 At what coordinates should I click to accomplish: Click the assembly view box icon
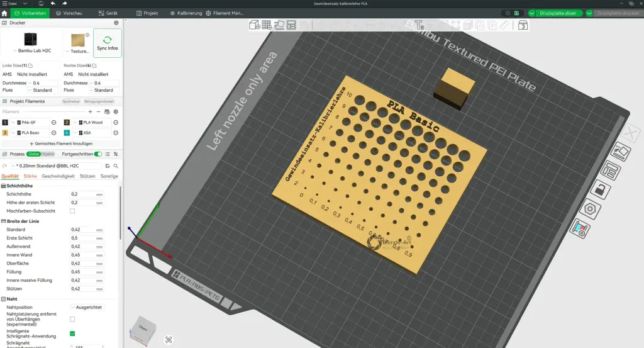523,25
